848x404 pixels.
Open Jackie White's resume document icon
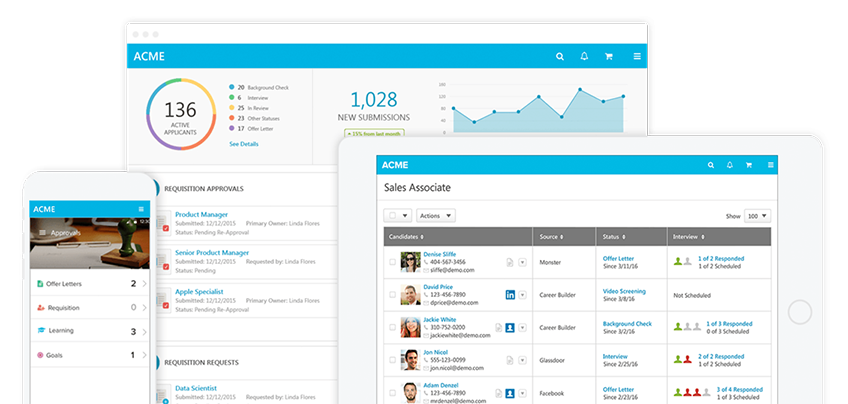pos(499,327)
